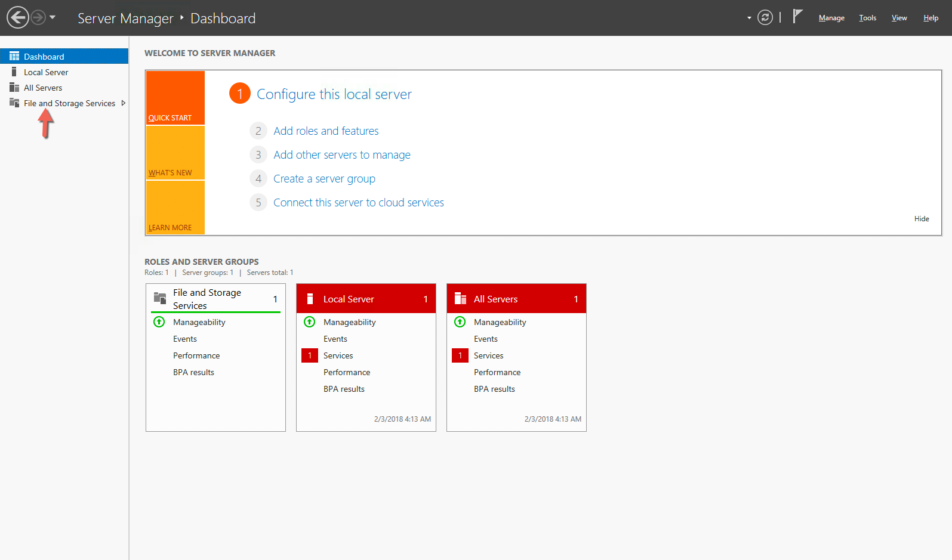Click Add other servers to manage

click(x=342, y=154)
